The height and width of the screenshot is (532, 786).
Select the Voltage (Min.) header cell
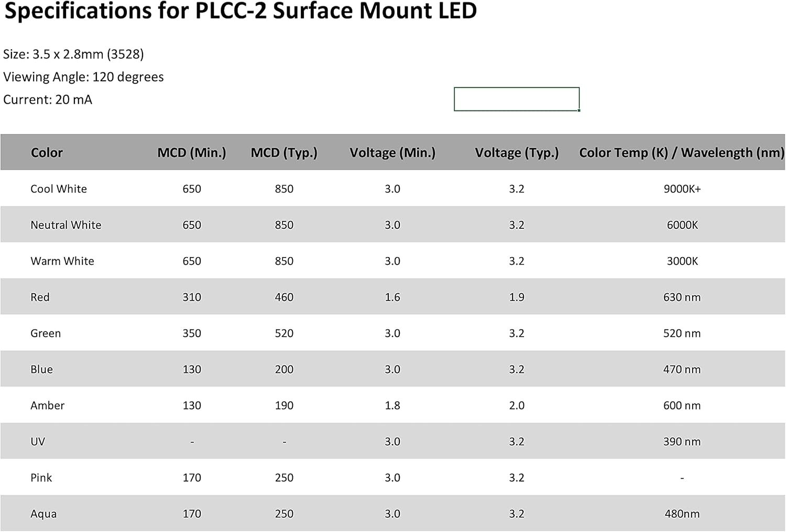pos(392,152)
